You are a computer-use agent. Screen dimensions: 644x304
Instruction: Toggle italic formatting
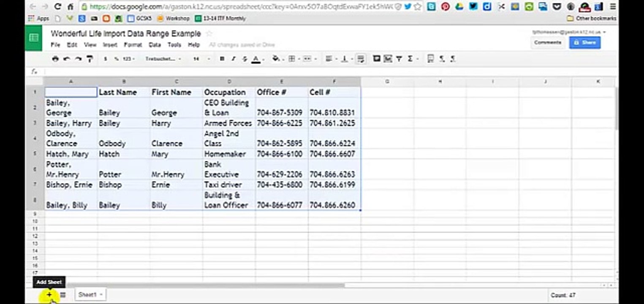pyautogui.click(x=233, y=59)
